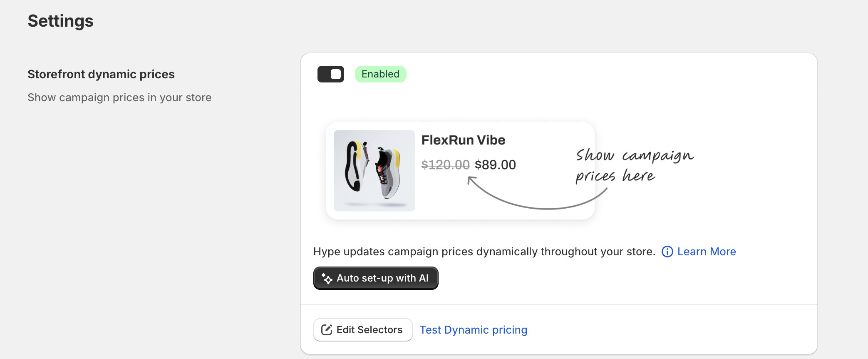Open the Learn More link
This screenshot has width=868, height=359.
(x=707, y=252)
